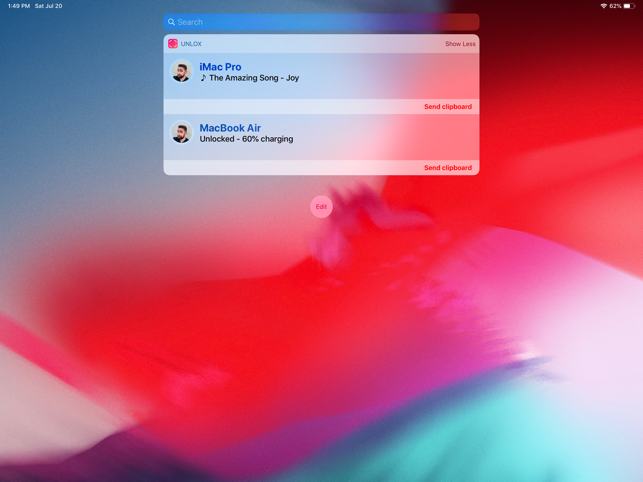The width and height of the screenshot is (643, 482).
Task: Open the iMac Pro device title
Action: [x=220, y=67]
